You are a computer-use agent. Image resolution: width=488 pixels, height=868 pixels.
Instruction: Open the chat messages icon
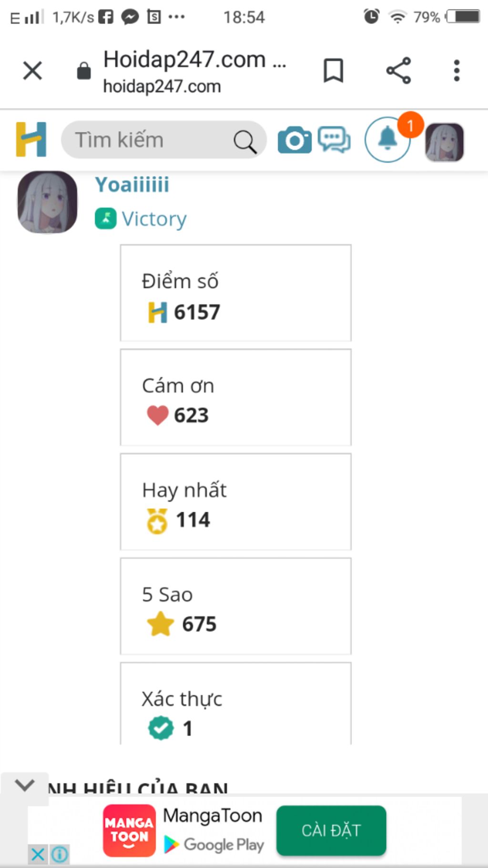(x=334, y=140)
